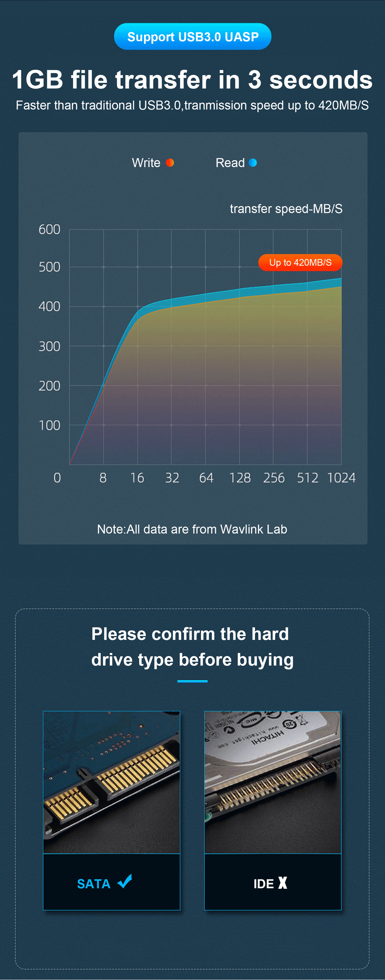Click the 1GB file transfer headline

point(192,80)
